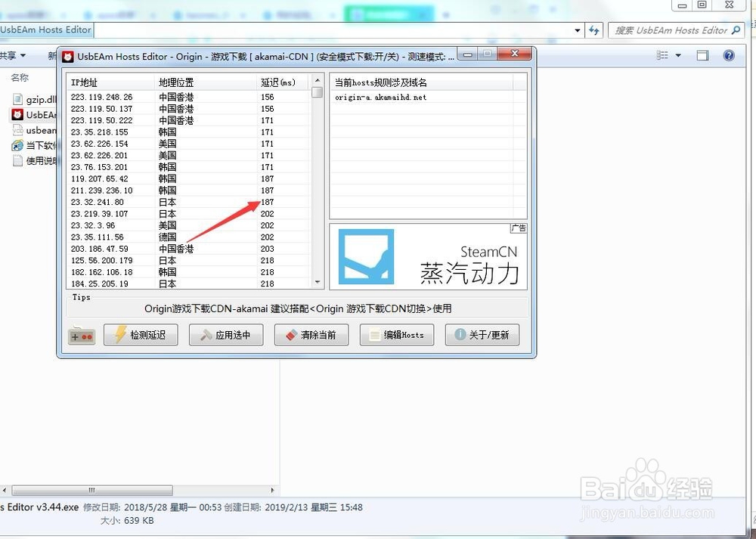Click the 当前hosts规则涉及域名 header
The width and height of the screenshot is (756, 539).
click(421, 82)
